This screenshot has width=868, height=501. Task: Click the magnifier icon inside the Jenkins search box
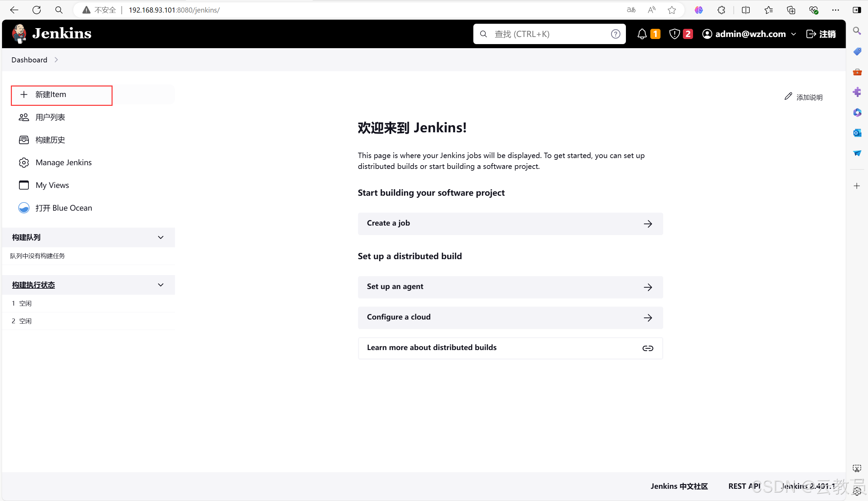point(484,34)
